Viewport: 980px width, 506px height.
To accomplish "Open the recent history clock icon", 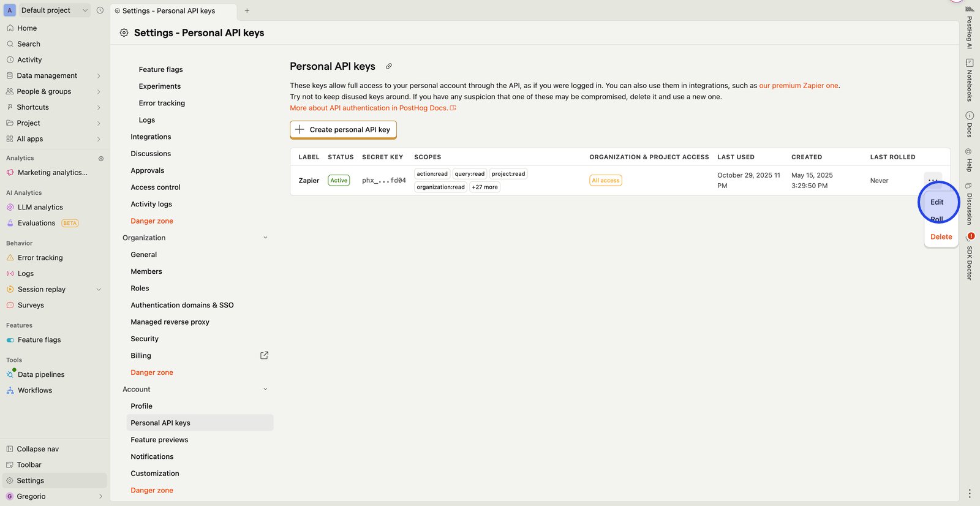I will (x=100, y=10).
